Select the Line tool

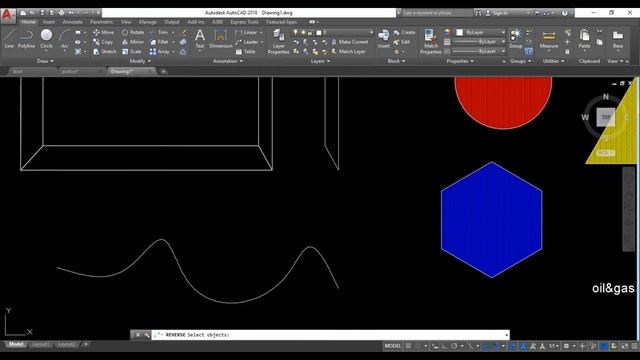(9, 39)
